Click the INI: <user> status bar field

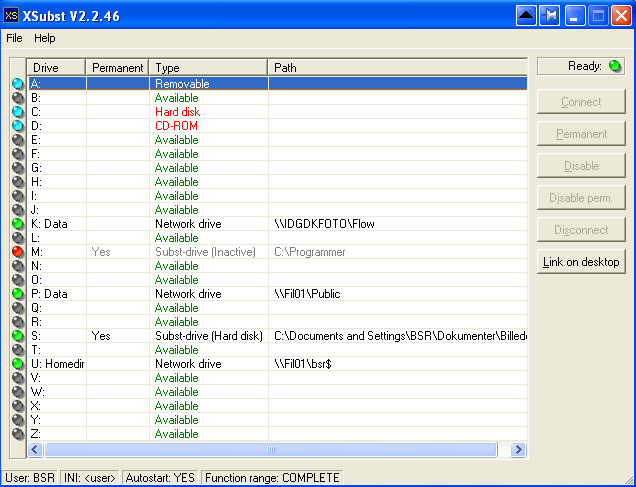coord(90,478)
